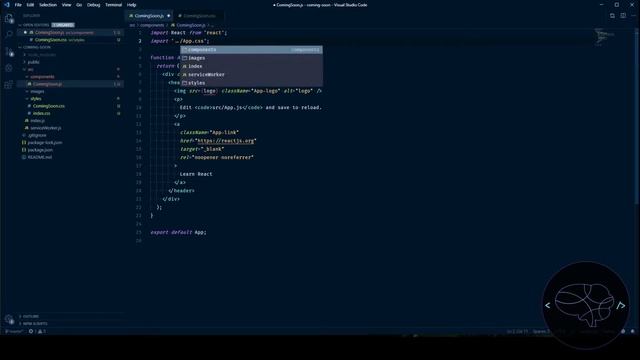
Task: Click the VS Code logo icon
Action: [7, 5]
